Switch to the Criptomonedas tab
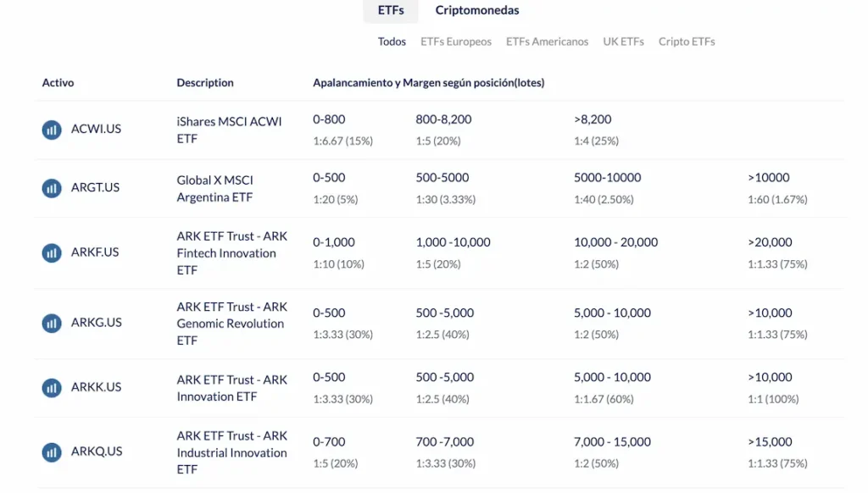The height and width of the screenshot is (493, 868). (x=476, y=10)
